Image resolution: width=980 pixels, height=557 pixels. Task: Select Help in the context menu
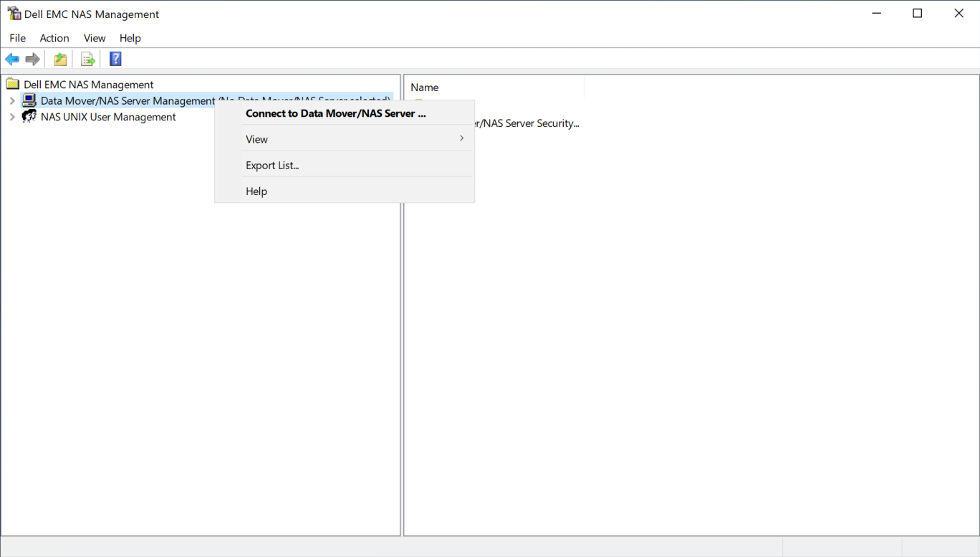pyautogui.click(x=256, y=191)
